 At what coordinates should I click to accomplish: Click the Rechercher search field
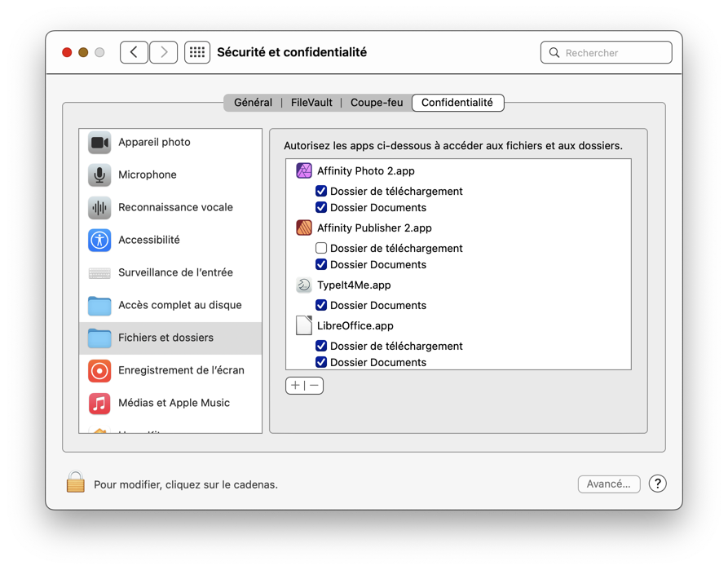click(615, 53)
